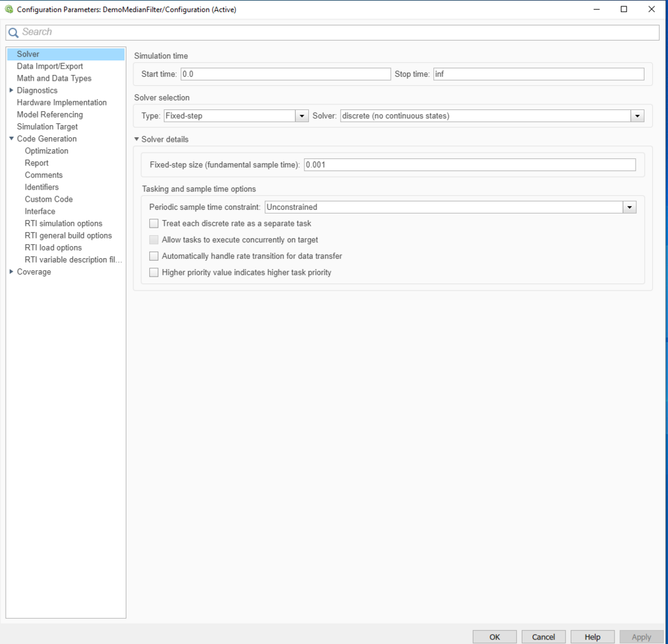
Task: Open Hardware Implementation settings pane
Action: pyautogui.click(x=62, y=102)
